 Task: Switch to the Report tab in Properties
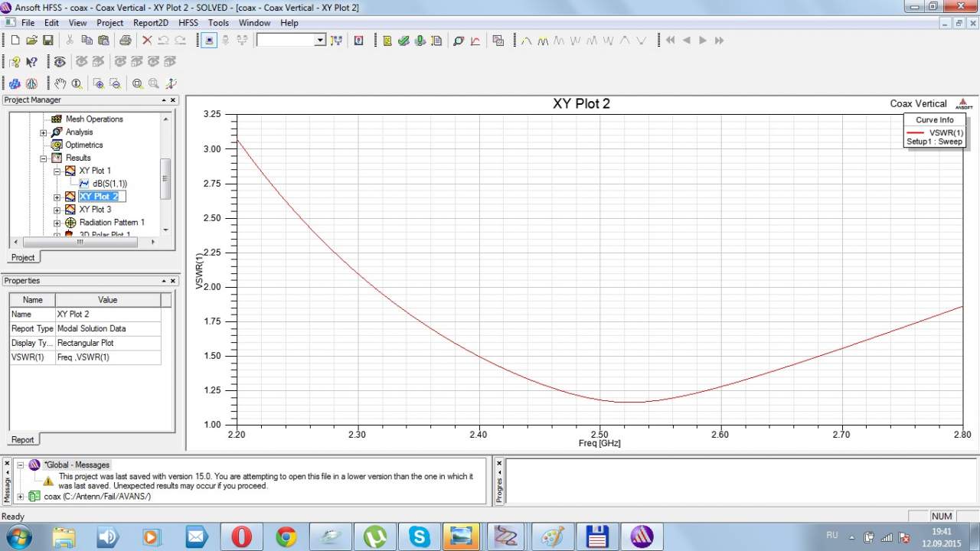(22, 439)
